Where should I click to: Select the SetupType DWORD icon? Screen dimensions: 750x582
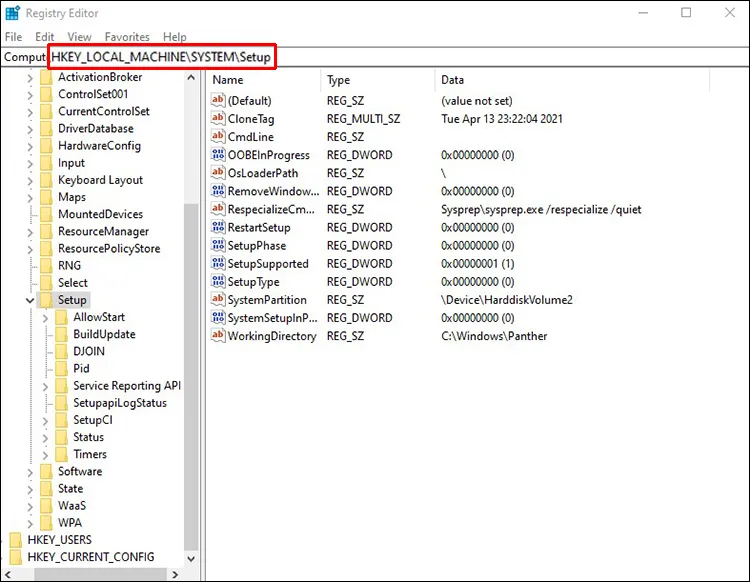coord(218,282)
